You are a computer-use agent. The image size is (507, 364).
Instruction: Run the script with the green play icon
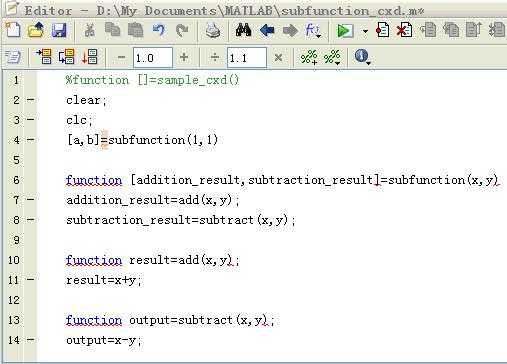[345, 31]
